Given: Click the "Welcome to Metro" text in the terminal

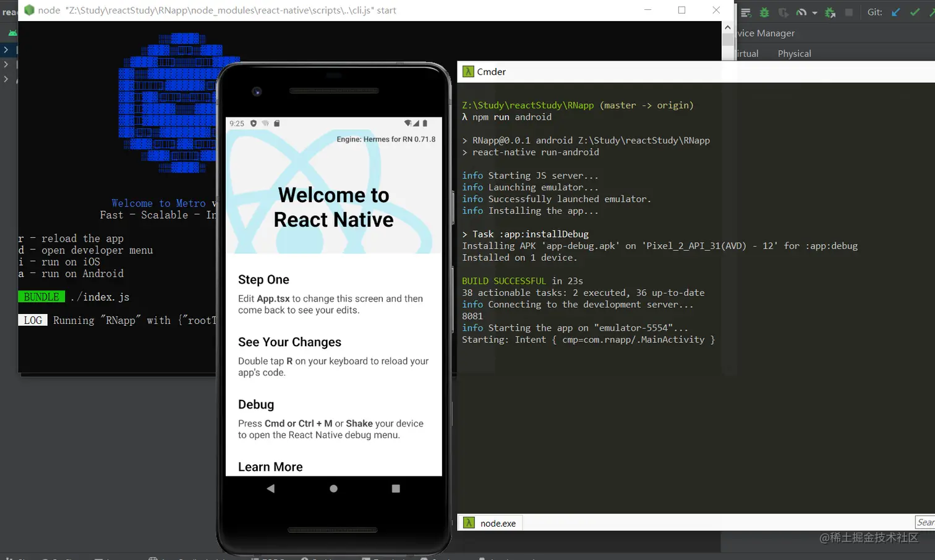Looking at the screenshot, I should [158, 203].
